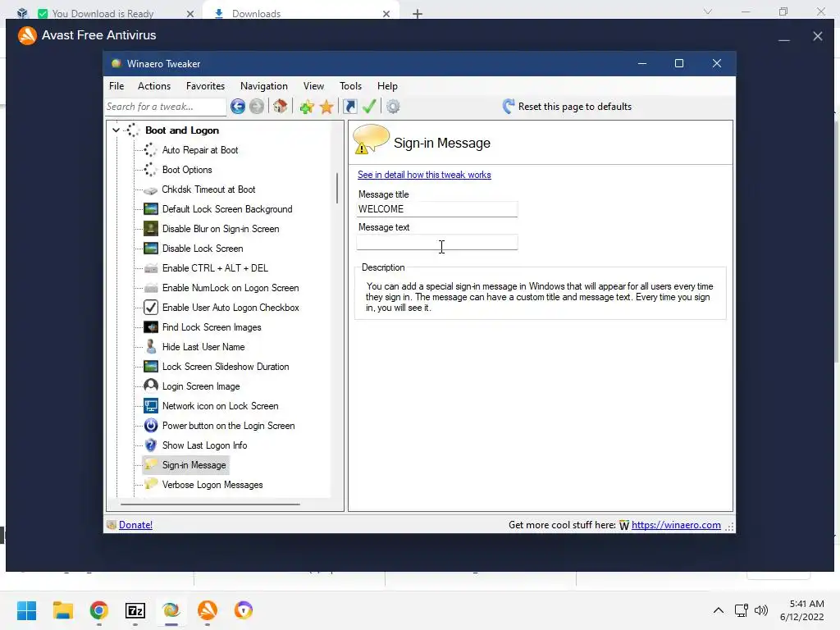Image resolution: width=840 pixels, height=630 pixels.
Task: Select Disable Lock Screen icon
Action: click(x=151, y=249)
